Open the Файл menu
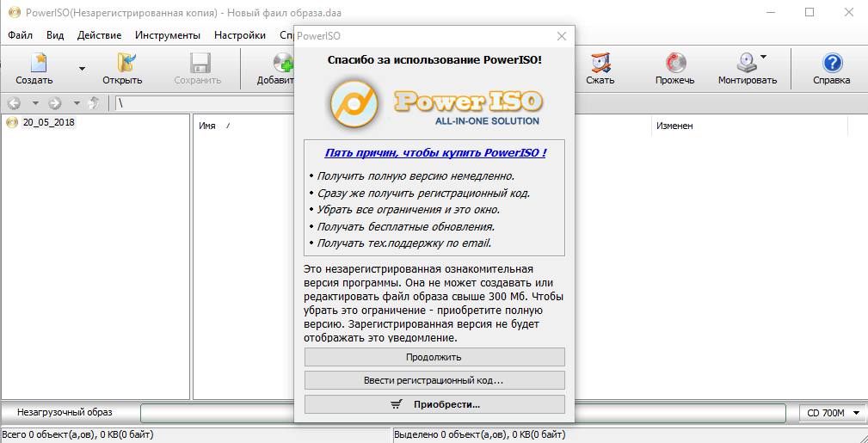This screenshot has height=443, width=868. 21,35
